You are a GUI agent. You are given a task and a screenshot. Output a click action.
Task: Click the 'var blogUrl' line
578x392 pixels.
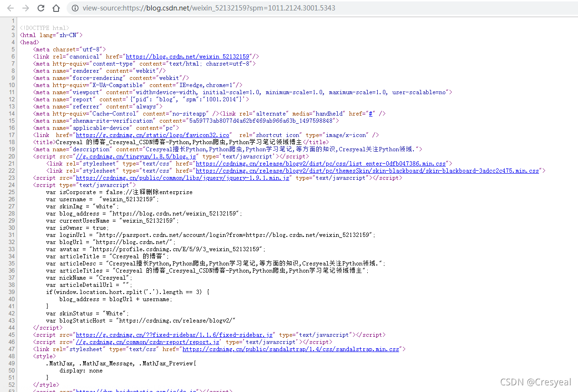coord(111,242)
